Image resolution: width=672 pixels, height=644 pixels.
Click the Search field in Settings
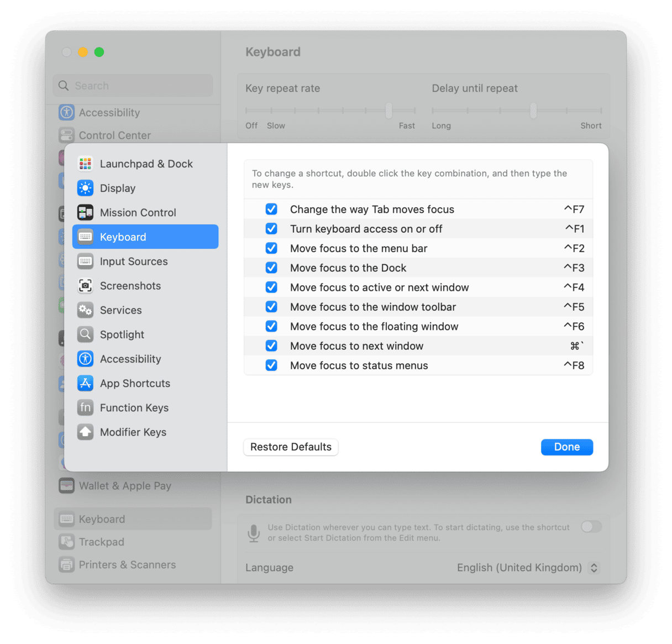coord(133,86)
